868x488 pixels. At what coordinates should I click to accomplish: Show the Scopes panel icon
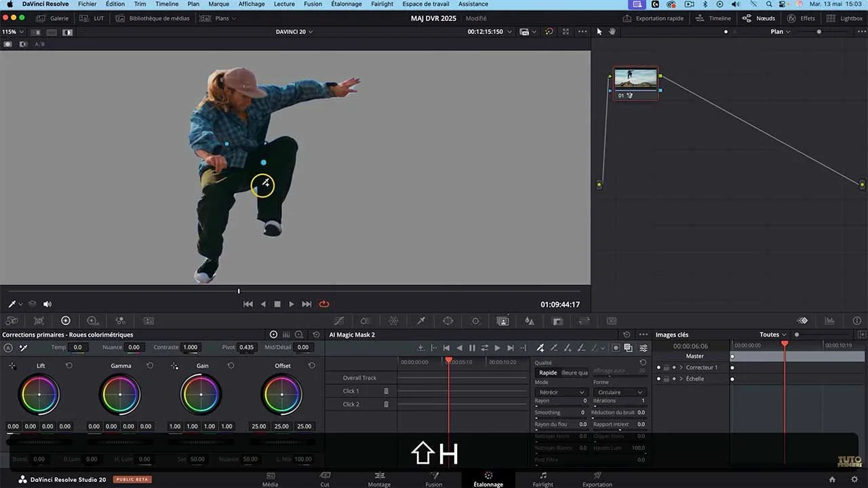point(829,320)
